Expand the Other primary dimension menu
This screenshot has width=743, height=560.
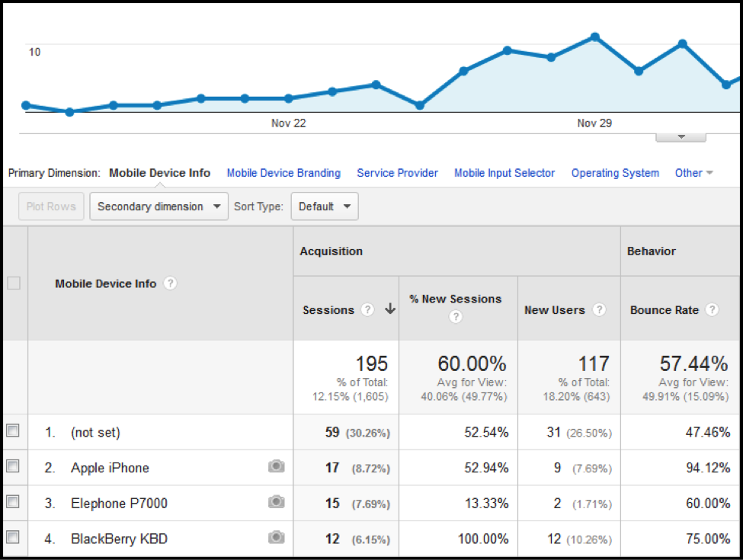[x=693, y=173]
